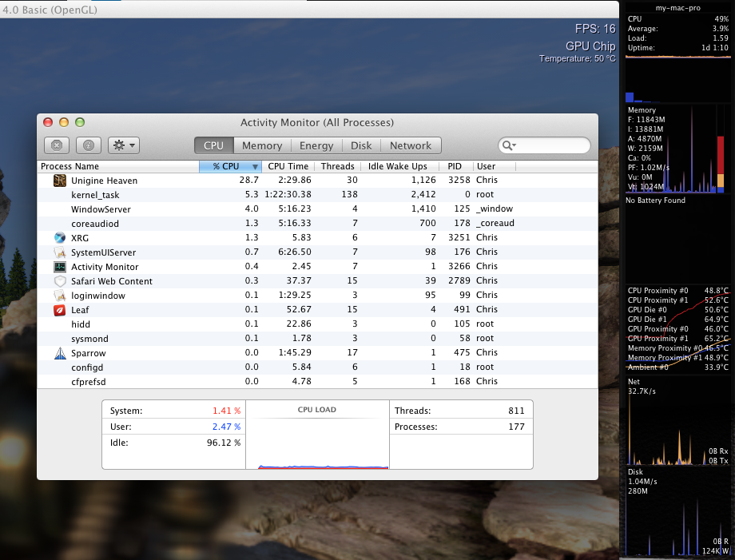Image resolution: width=735 pixels, height=560 pixels.
Task: Toggle sort order on % CPU column
Action: 230,166
